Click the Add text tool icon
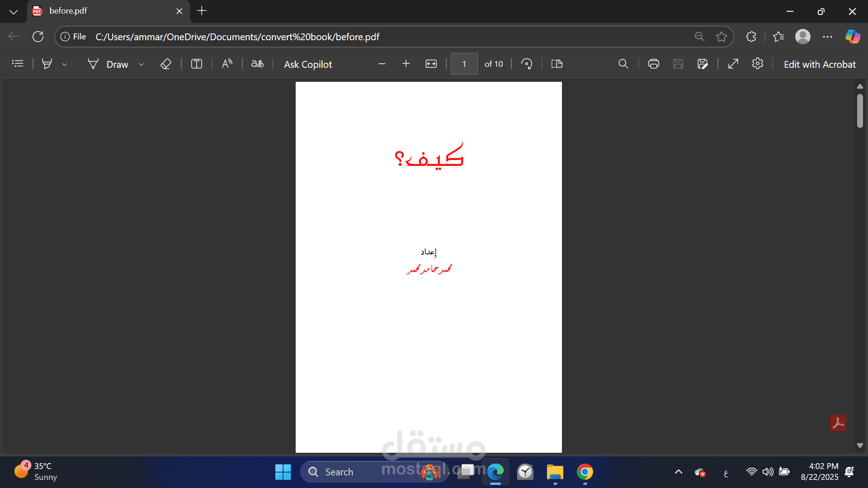Image resolution: width=868 pixels, height=488 pixels. (196, 64)
